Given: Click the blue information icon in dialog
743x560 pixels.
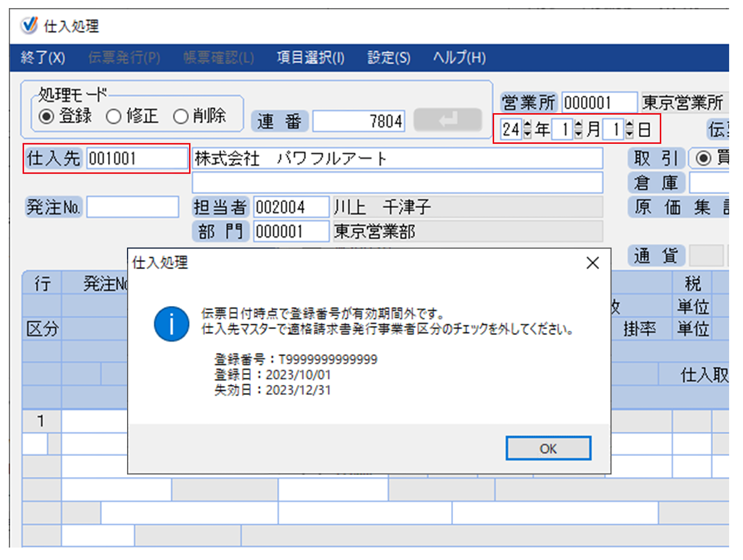Looking at the screenshot, I should 171,324.
